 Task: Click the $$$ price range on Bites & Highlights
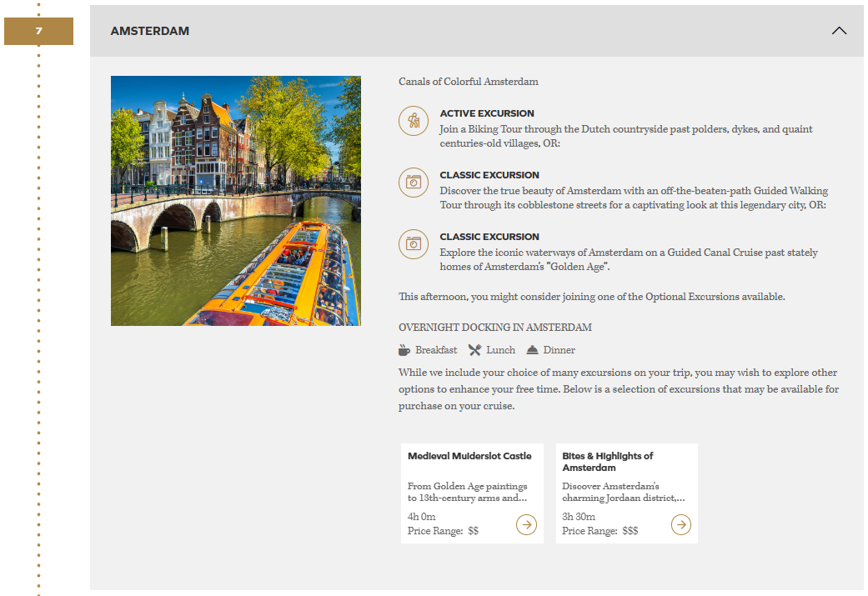[630, 531]
